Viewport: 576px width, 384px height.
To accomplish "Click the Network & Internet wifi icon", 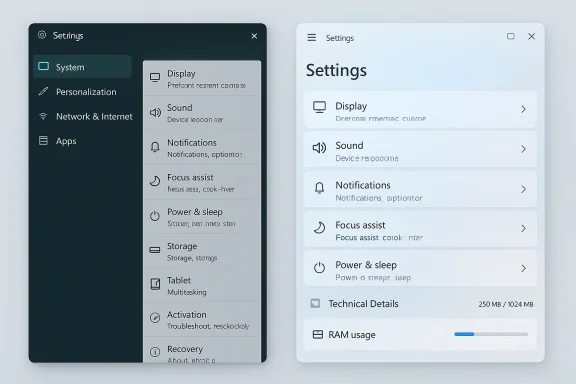I will [43, 116].
